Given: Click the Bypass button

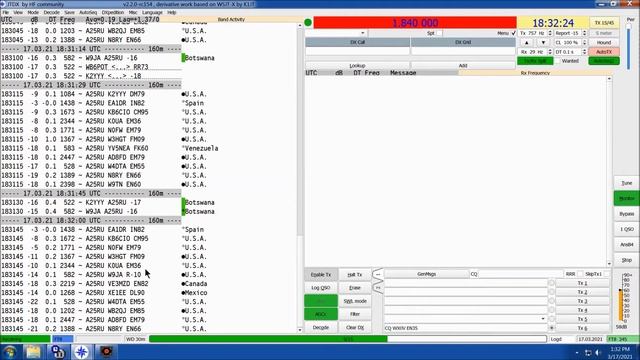Looking at the screenshot, I should [626, 214].
